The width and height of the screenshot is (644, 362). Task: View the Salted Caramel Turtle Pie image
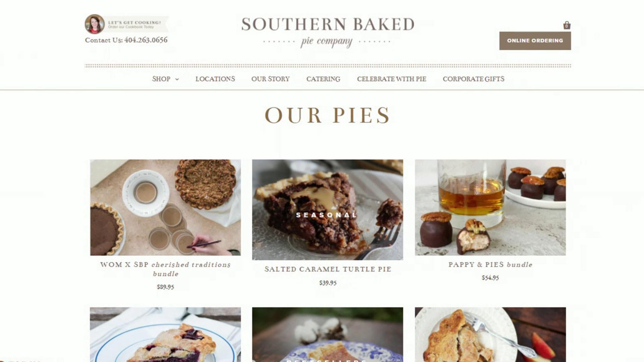coord(328,210)
